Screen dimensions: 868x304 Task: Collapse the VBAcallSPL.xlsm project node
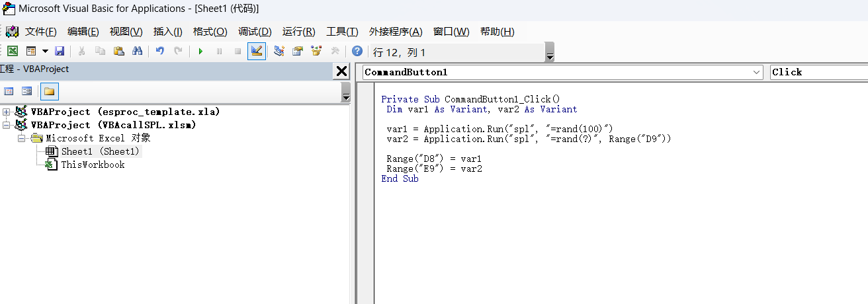pos(7,125)
